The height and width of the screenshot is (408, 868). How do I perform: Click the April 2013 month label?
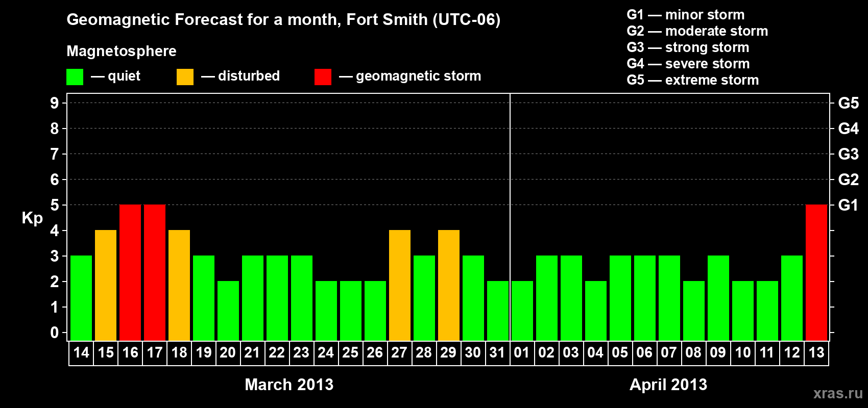coord(668,385)
